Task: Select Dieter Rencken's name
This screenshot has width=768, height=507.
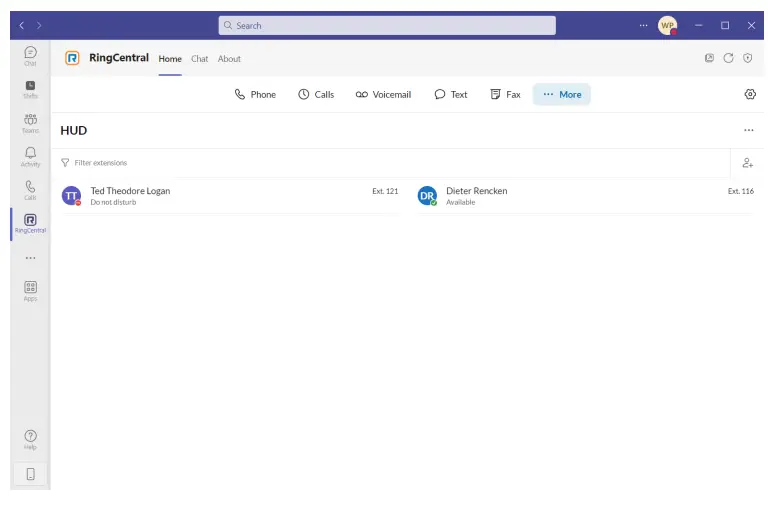Action: pyautogui.click(x=477, y=191)
